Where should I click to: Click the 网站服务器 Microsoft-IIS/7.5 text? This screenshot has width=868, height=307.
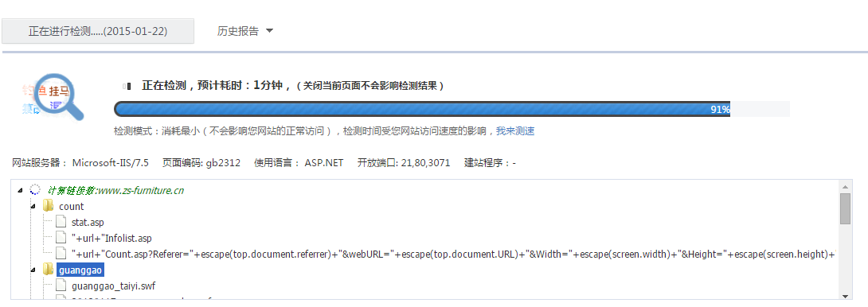click(x=80, y=162)
